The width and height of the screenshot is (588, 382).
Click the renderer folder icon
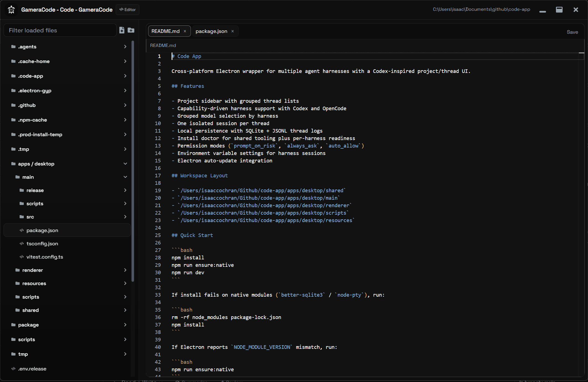pyautogui.click(x=17, y=270)
